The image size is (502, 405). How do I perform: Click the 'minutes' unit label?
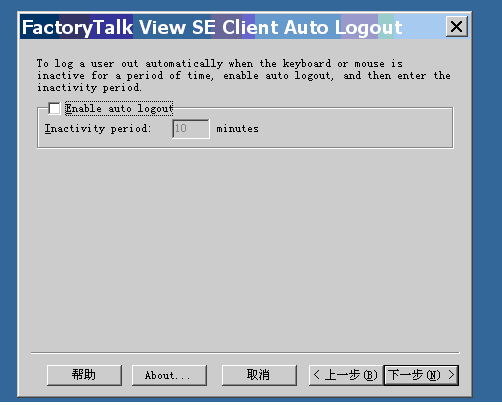click(x=237, y=129)
